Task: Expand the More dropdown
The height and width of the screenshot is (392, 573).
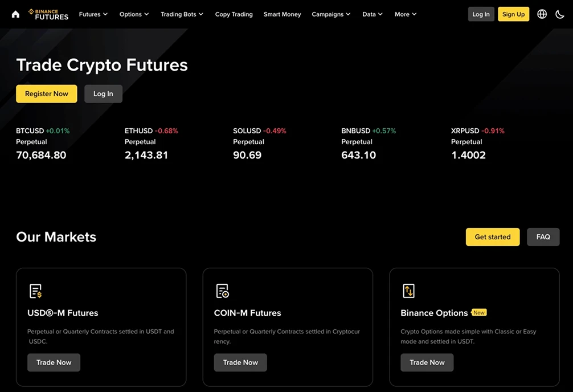Action: pyautogui.click(x=405, y=14)
